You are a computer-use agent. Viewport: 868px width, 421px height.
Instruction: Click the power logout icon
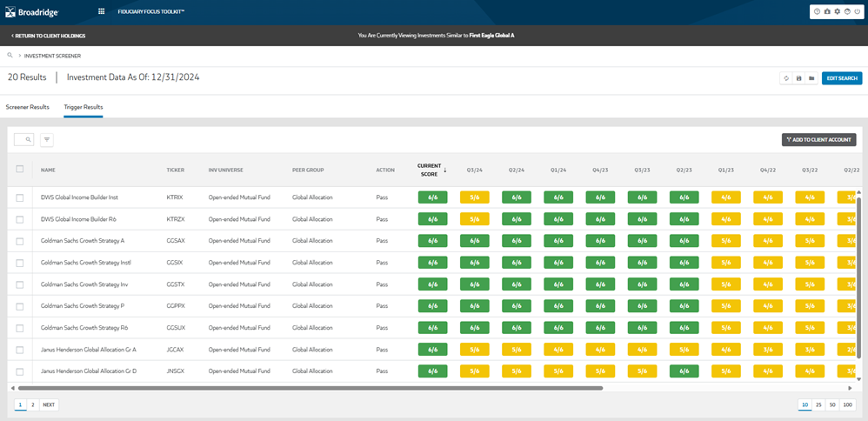(857, 11)
